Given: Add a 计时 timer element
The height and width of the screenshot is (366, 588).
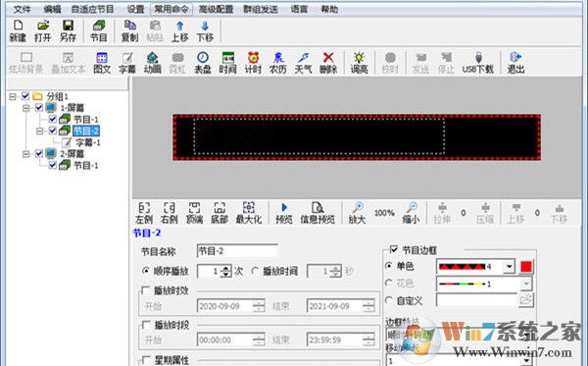Looking at the screenshot, I should pos(253,63).
